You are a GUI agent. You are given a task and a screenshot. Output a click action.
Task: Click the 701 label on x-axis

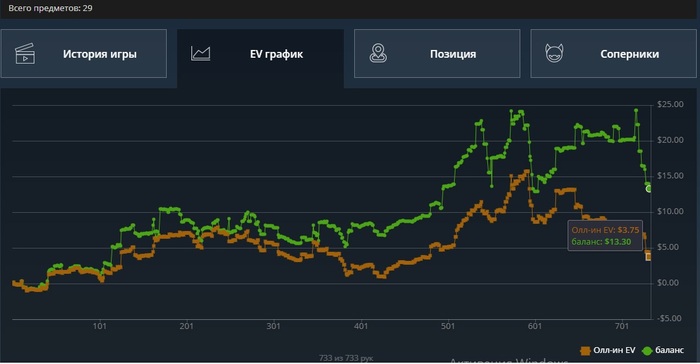[622, 326]
